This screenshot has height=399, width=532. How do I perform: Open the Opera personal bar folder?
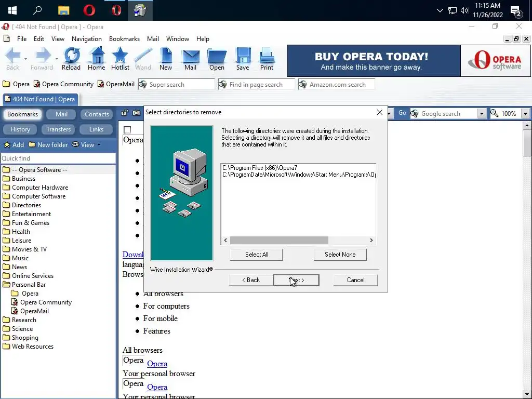pos(16,84)
